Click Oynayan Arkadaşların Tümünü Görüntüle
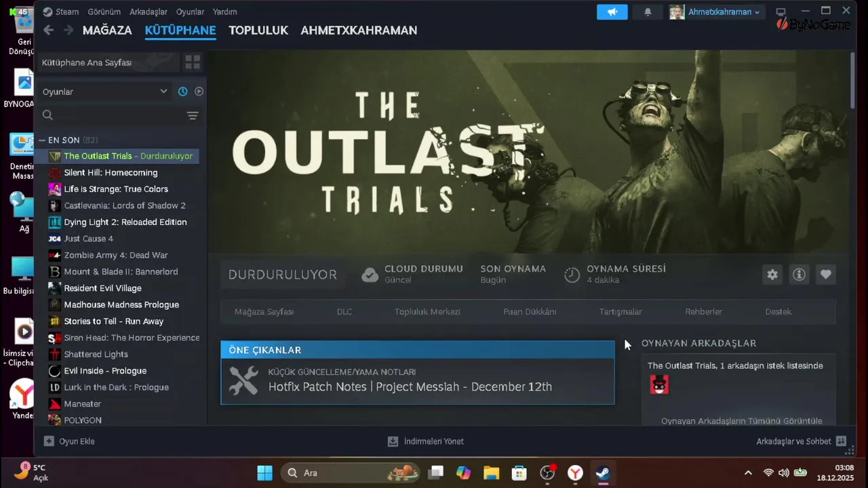 coord(741,421)
